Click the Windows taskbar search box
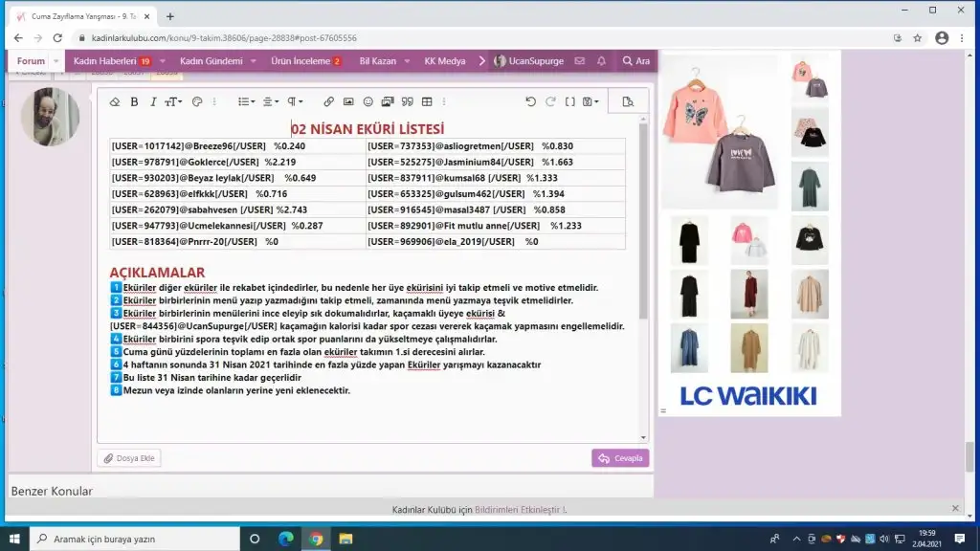This screenshot has width=980, height=551. pos(134,539)
